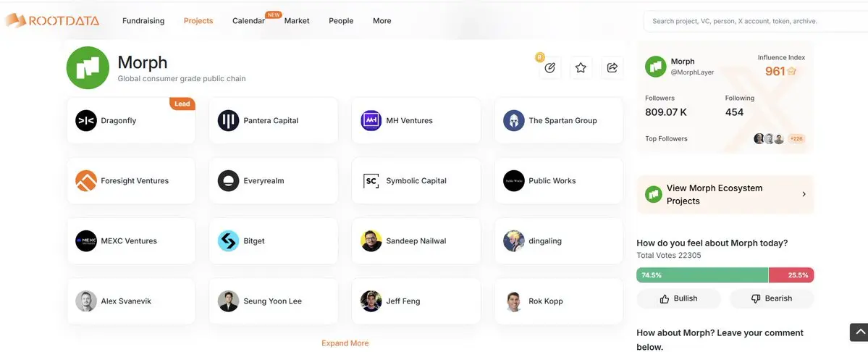Open the Bitget name text
The height and width of the screenshot is (352, 868).
254,241
